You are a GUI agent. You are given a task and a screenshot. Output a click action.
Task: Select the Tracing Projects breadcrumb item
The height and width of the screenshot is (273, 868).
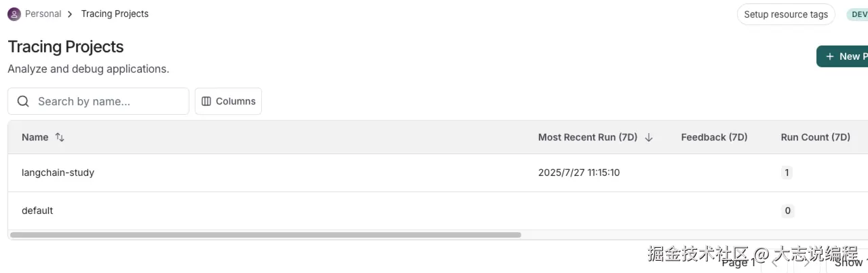point(115,14)
